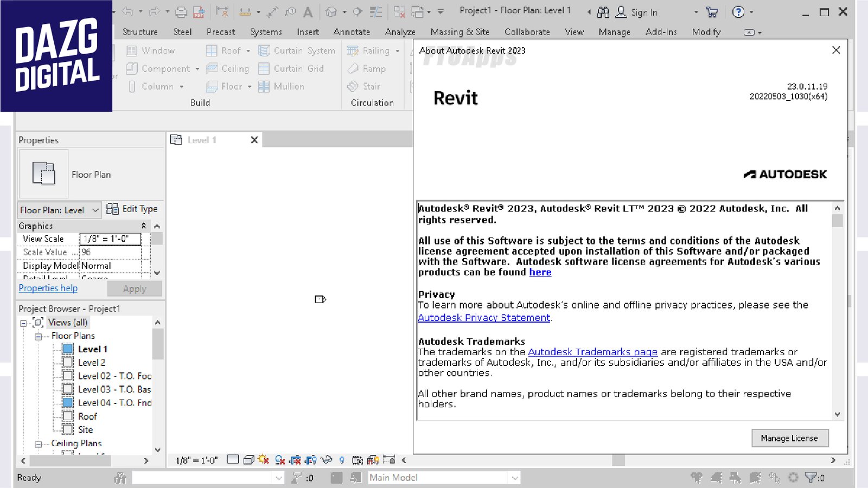Open the Manage ribbon tab
Image resolution: width=868 pixels, height=488 pixels.
coord(615,32)
